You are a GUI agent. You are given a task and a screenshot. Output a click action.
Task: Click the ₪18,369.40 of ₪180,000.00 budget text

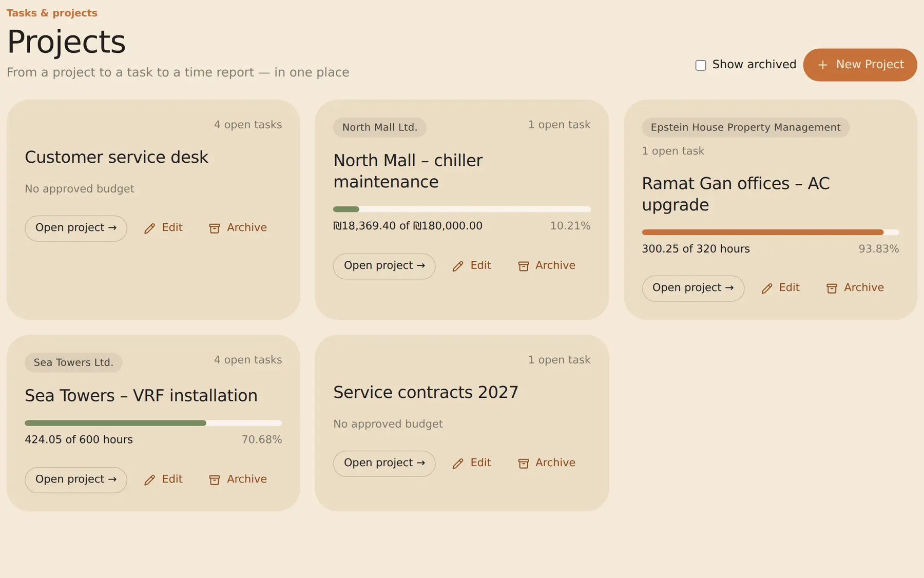(x=408, y=226)
